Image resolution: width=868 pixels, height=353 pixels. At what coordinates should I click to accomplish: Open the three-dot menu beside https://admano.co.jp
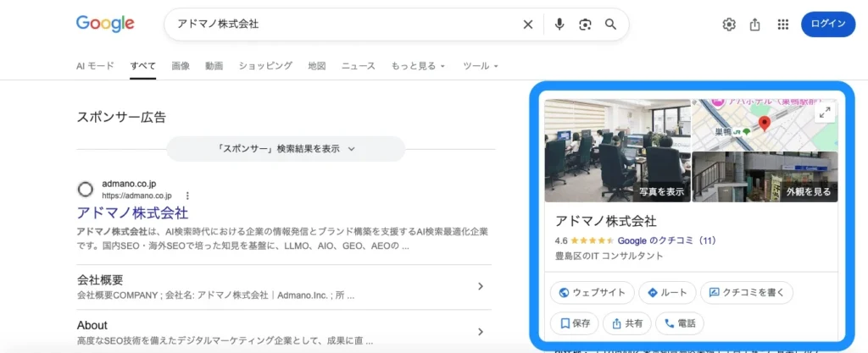pos(187,196)
